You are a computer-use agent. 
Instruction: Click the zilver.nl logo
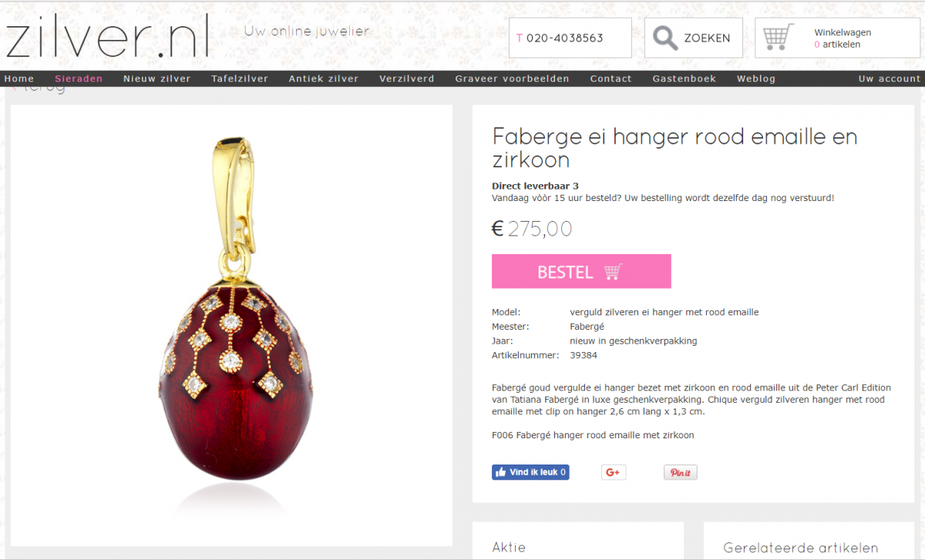point(108,37)
